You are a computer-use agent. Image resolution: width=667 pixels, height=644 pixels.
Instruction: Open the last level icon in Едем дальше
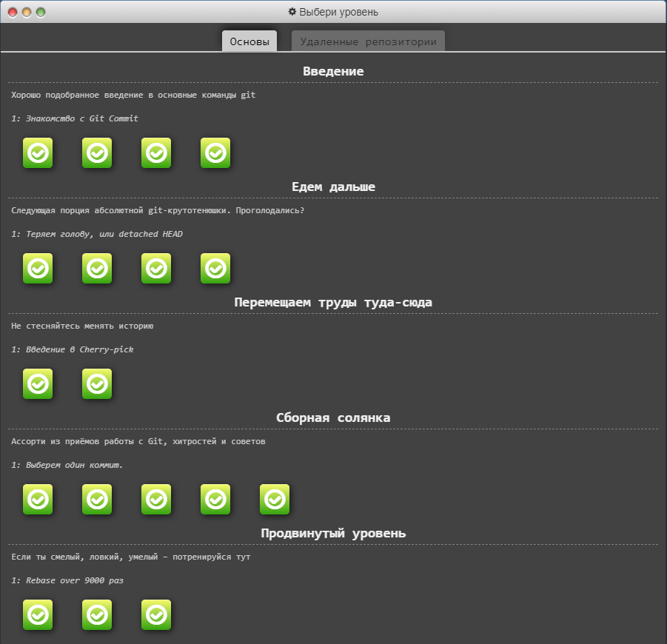(x=215, y=269)
